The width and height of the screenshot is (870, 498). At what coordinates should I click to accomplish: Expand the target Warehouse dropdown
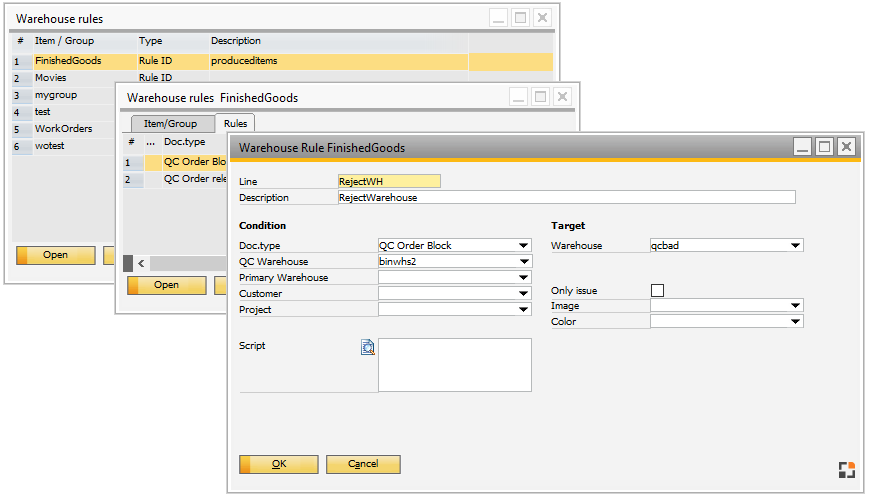(796, 246)
